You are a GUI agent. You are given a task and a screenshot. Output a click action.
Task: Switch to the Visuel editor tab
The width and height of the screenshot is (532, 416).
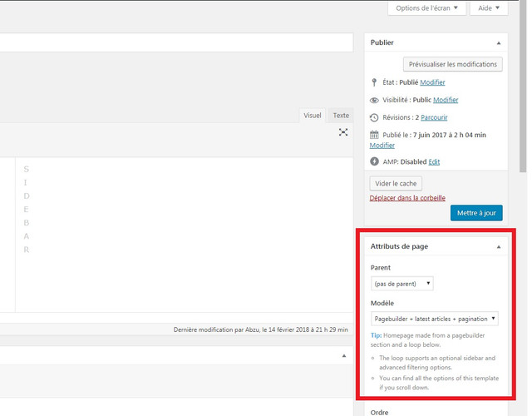coord(313,116)
